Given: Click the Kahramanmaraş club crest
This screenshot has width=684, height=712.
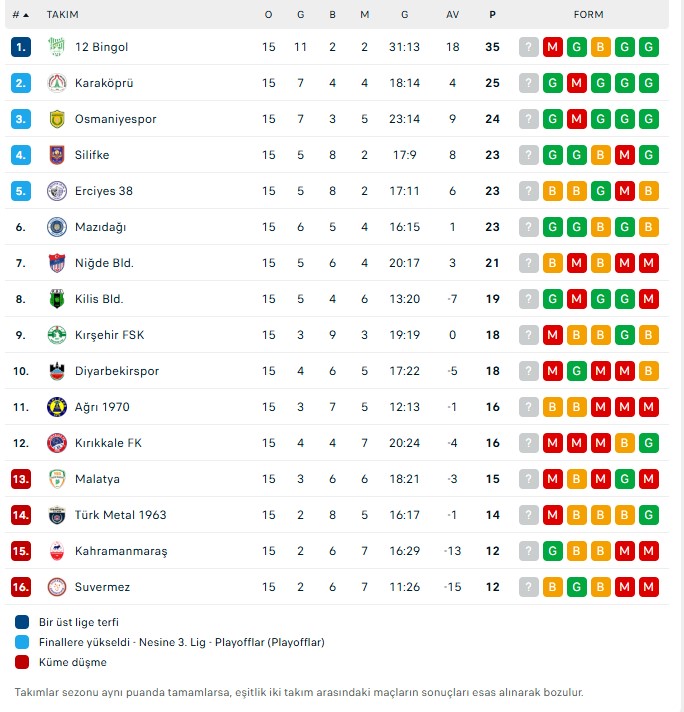Looking at the screenshot, I should [56, 551].
